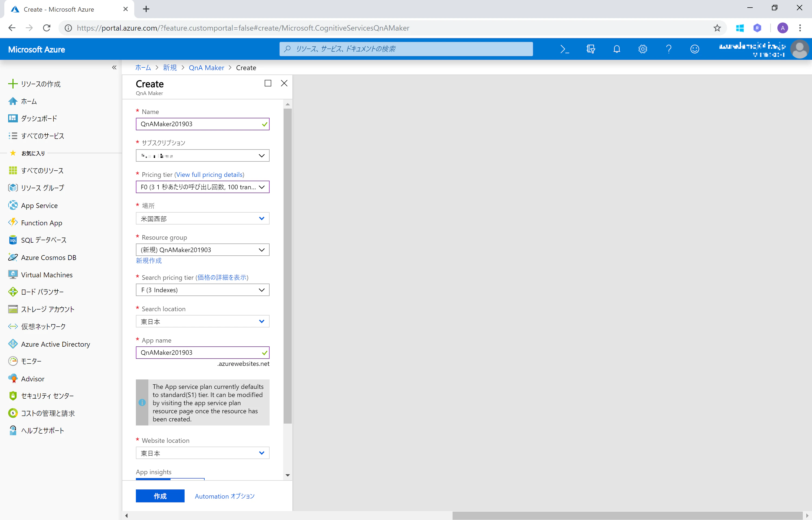Expand the Search location dropdown
The width and height of the screenshot is (812, 520).
(x=202, y=321)
